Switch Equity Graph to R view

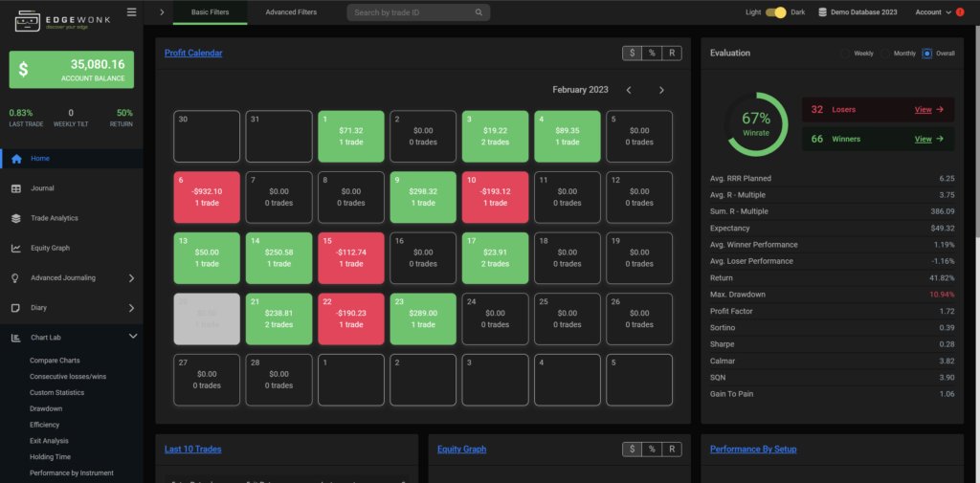pos(672,450)
